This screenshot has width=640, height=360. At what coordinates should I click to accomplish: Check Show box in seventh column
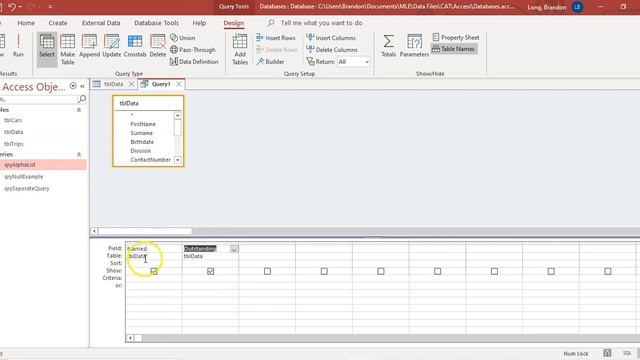click(x=494, y=271)
